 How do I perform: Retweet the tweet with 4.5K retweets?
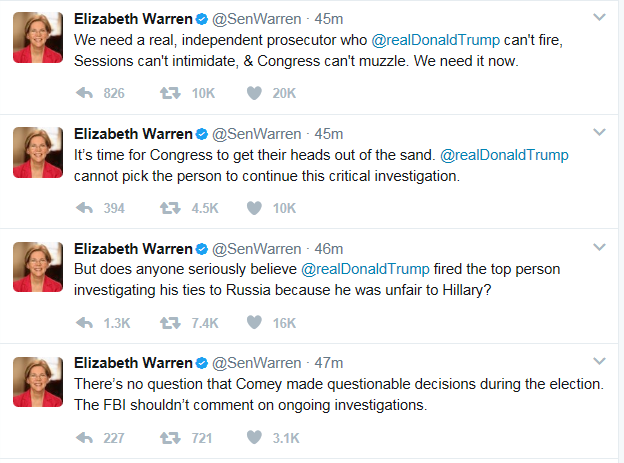[170, 208]
